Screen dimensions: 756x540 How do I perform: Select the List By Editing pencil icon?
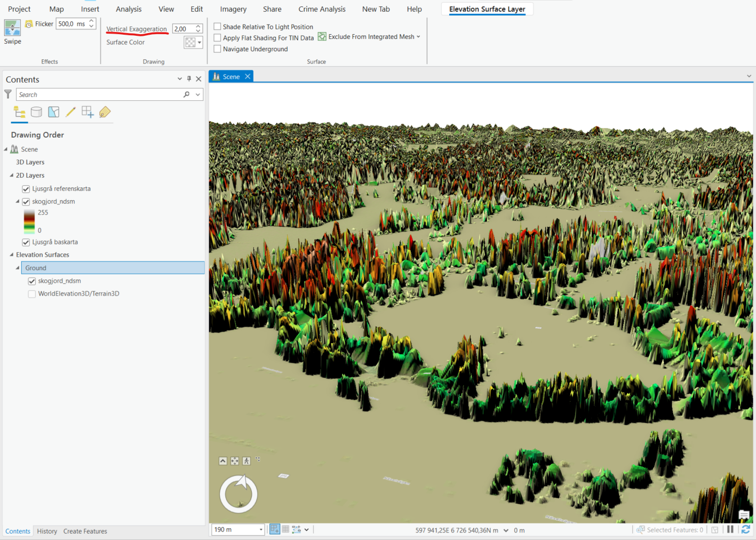tap(70, 112)
